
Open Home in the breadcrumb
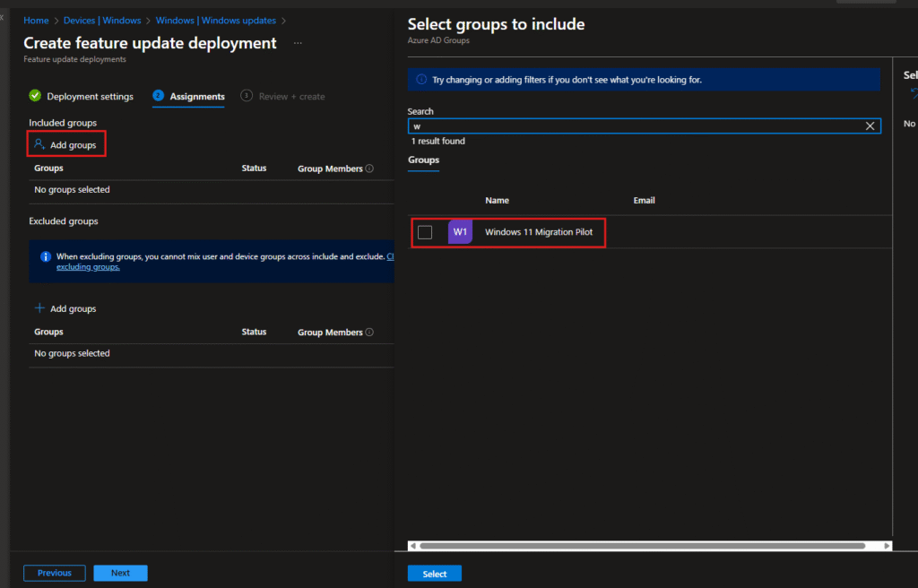[36, 20]
